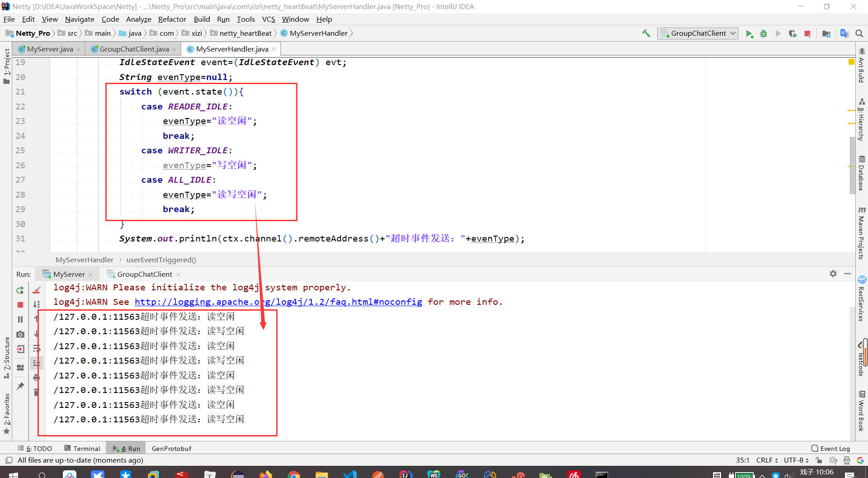Image resolution: width=868 pixels, height=478 pixels.
Task: Stop processes with the red toolbar square
Action: click(807, 33)
